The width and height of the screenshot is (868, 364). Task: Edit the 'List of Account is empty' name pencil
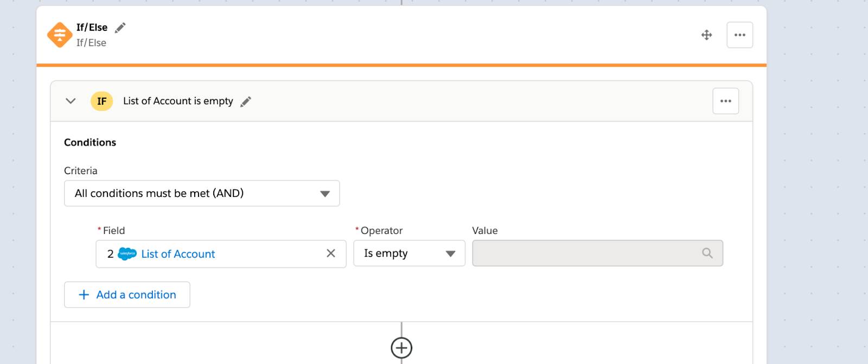coord(246,101)
